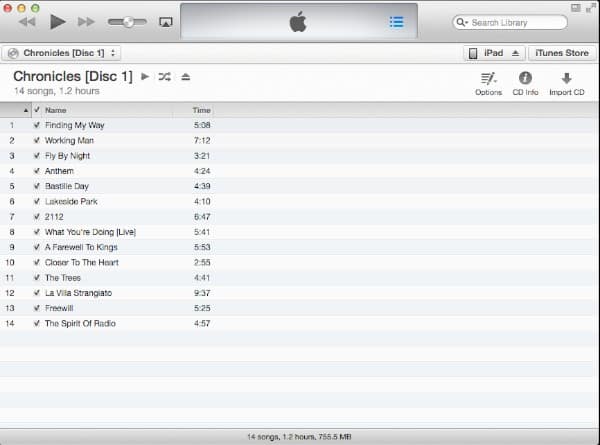Uncheck Working Man

37,140
